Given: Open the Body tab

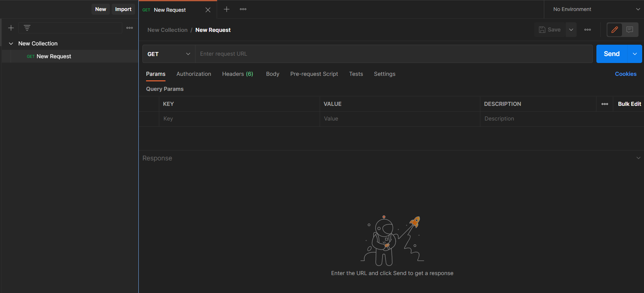Looking at the screenshot, I should coord(273,74).
